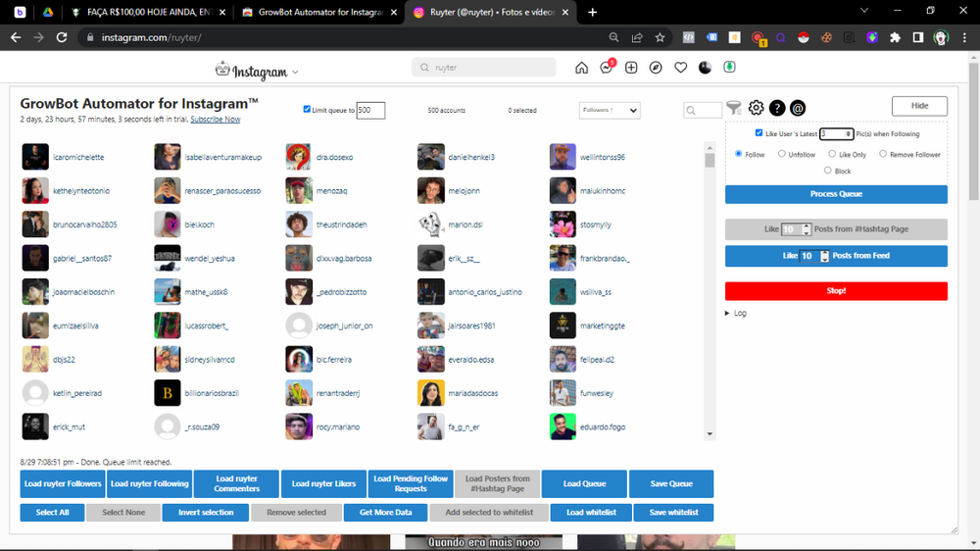Click the Pokeball extension icon
This screenshot has width=980, height=551.
pyautogui.click(x=804, y=37)
